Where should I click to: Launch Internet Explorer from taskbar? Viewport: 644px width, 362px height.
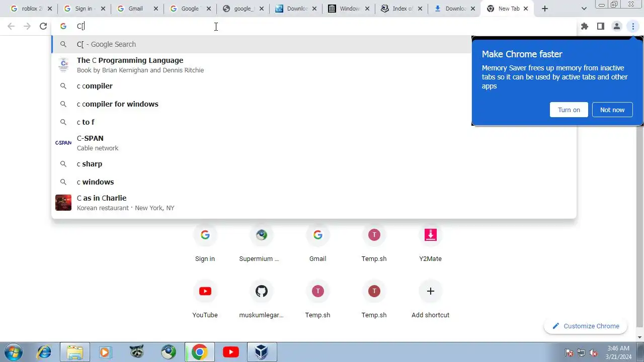[x=44, y=352]
